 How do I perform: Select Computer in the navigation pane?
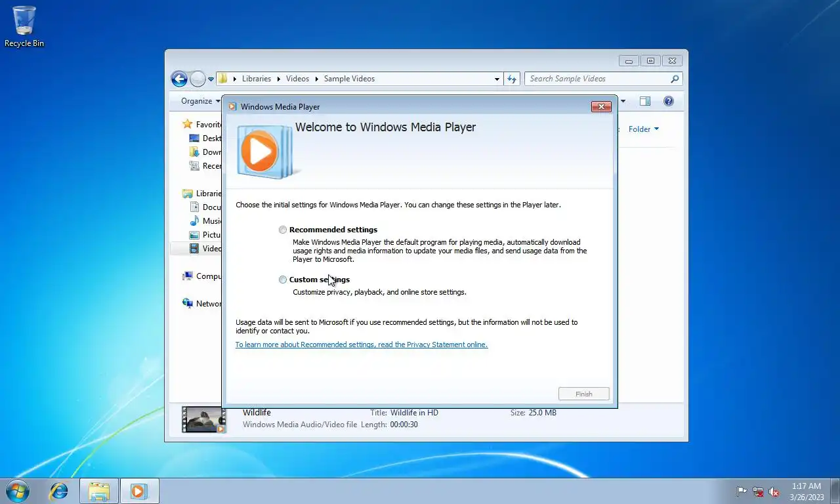click(x=203, y=276)
